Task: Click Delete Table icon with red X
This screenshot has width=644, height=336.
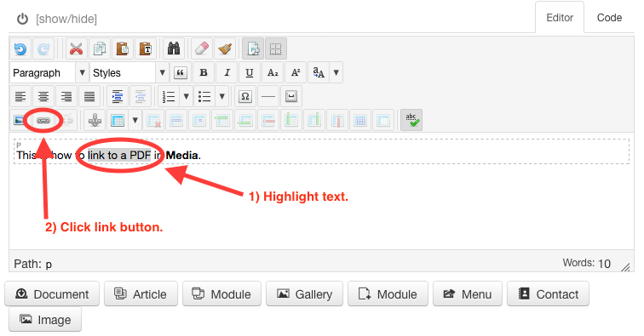Action: pos(153,121)
